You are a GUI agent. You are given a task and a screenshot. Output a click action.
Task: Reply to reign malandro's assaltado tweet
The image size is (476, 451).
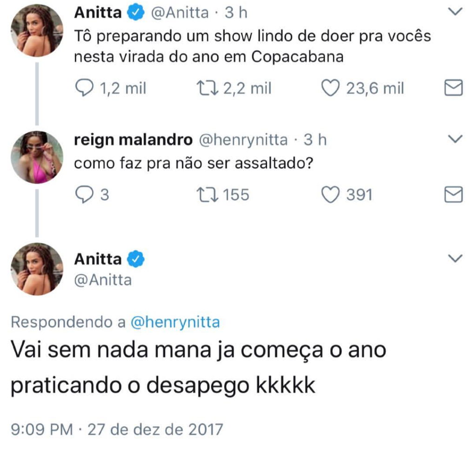(84, 194)
